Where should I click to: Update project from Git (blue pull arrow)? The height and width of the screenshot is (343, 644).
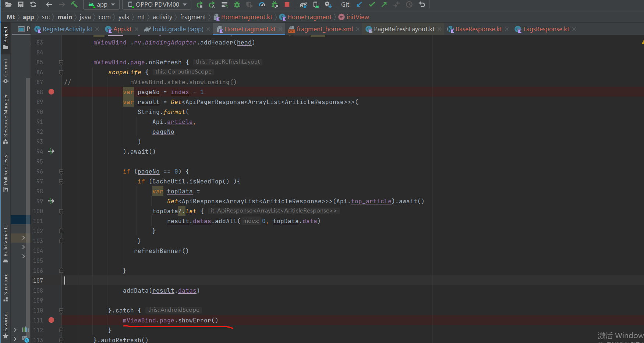(x=359, y=5)
